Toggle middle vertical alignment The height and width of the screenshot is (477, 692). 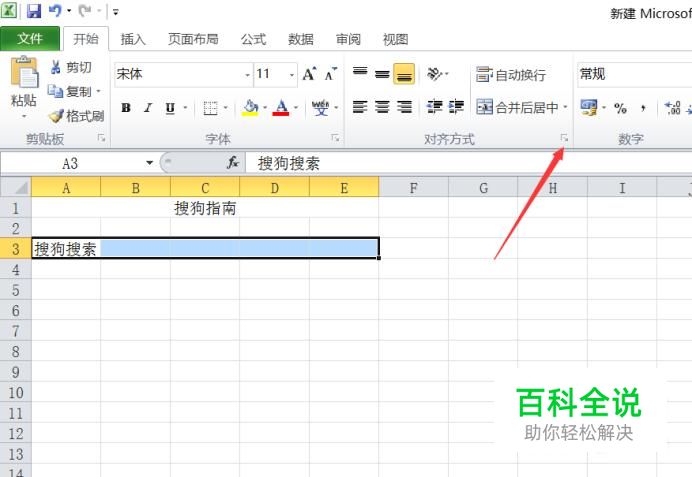(382, 73)
